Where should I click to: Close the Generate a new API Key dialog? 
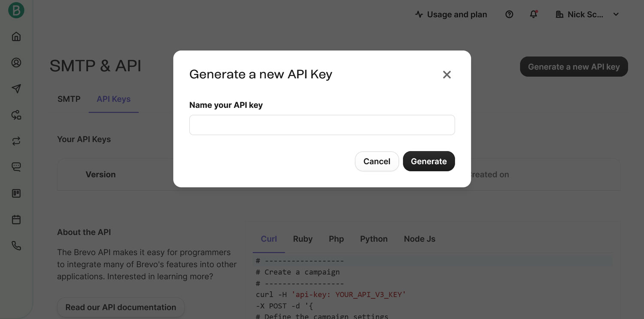coord(447,75)
